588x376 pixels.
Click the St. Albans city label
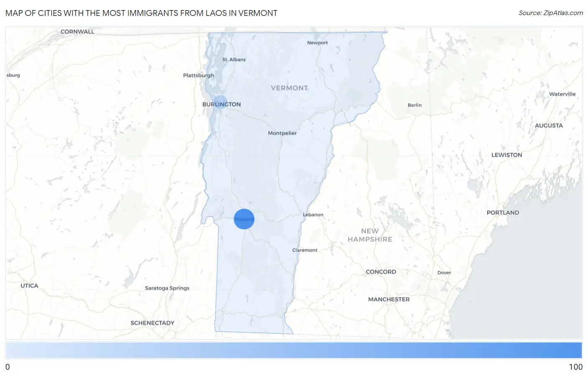[234, 59]
